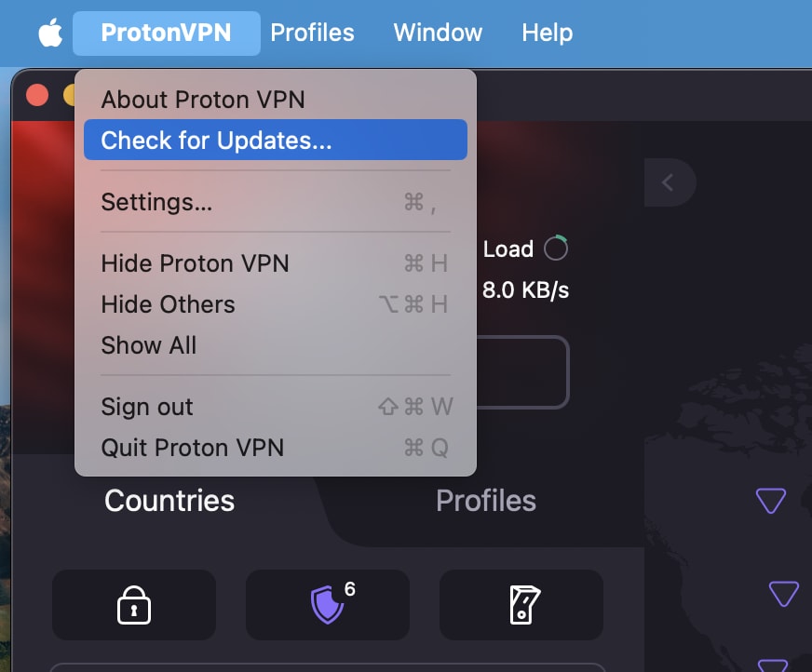Toggle the Kill Switch feature
Viewport: 812px width, 672px height.
(x=521, y=605)
